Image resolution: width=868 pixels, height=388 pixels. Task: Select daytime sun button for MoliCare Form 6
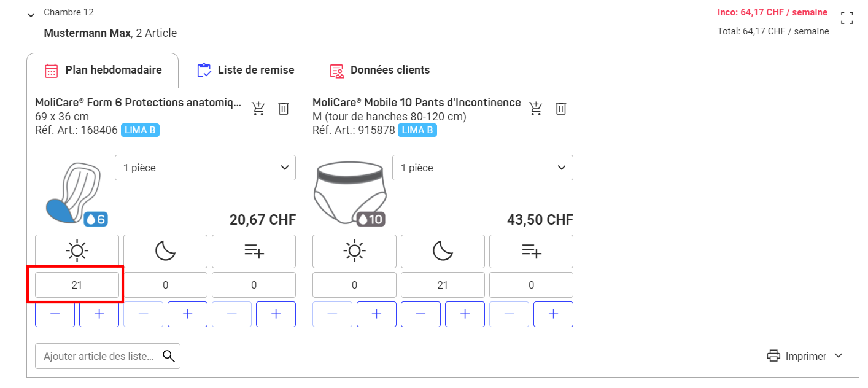point(77,251)
